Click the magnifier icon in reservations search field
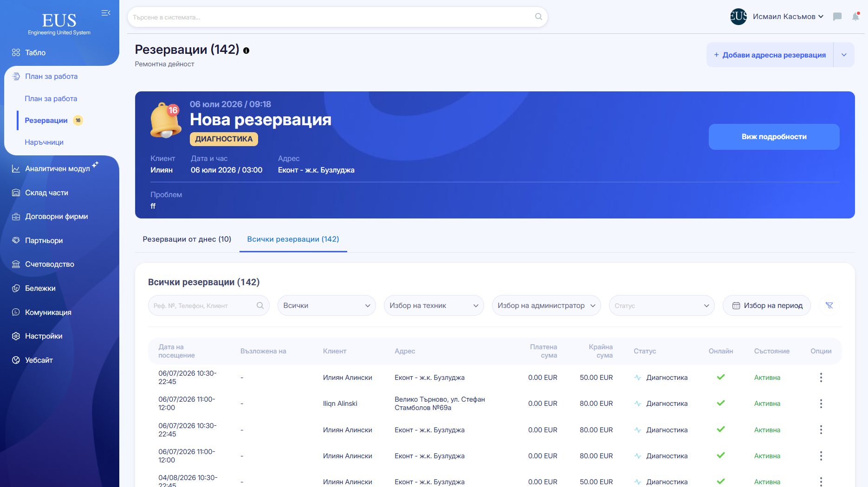 tap(260, 306)
